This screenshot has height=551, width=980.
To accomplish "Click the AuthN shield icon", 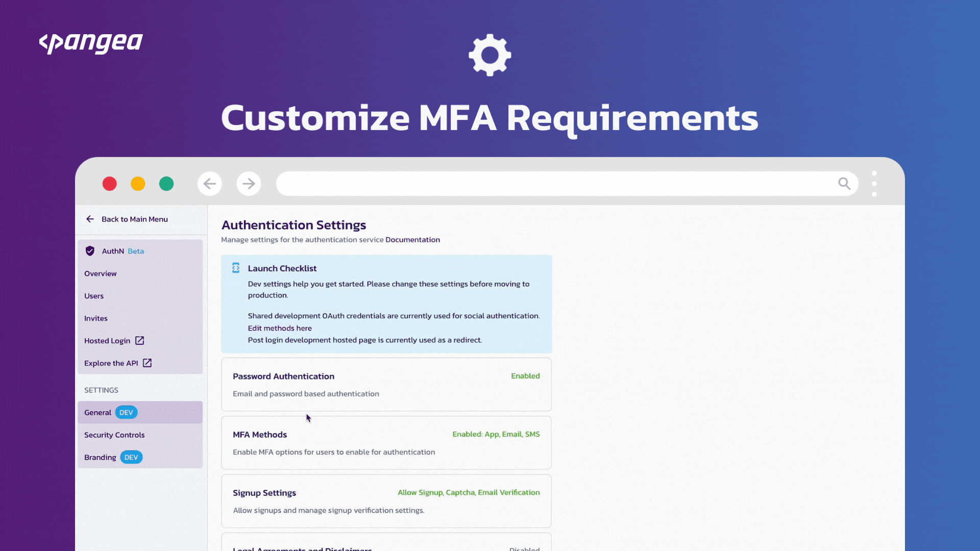I will pyautogui.click(x=90, y=251).
